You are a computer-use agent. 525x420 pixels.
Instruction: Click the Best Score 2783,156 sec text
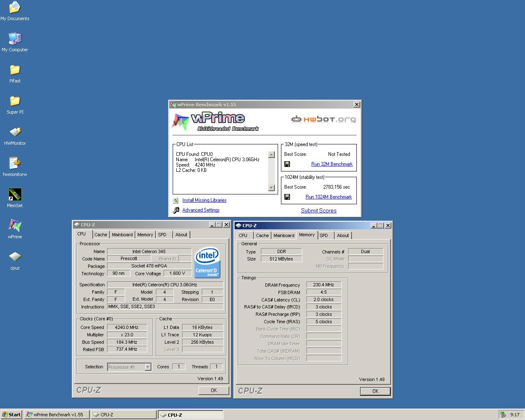point(336,187)
